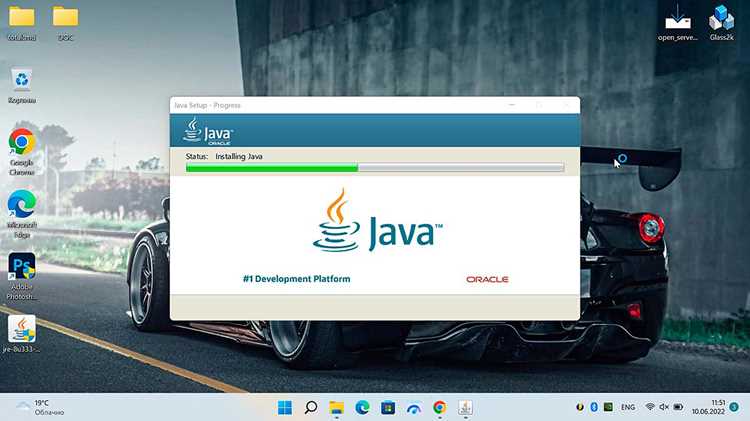Viewport: 750px width, 421px height.
Task: Select the open_server desktop shortcut
Action: point(678,23)
